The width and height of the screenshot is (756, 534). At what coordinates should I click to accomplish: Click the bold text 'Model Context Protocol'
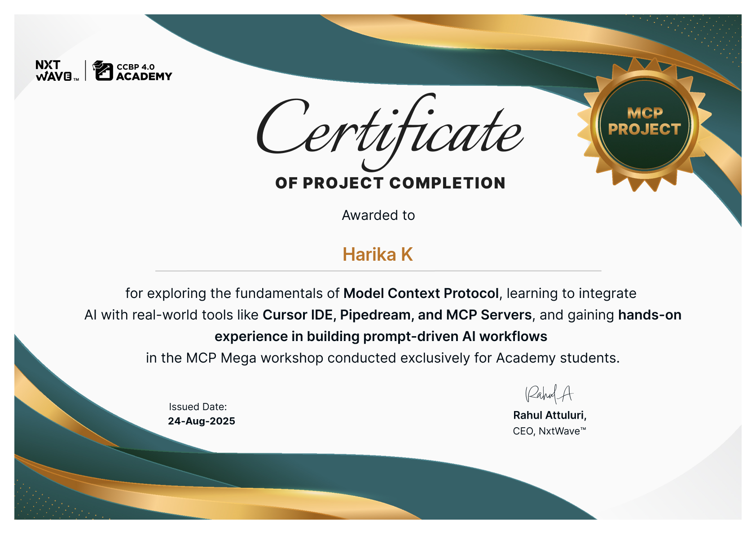click(x=421, y=294)
